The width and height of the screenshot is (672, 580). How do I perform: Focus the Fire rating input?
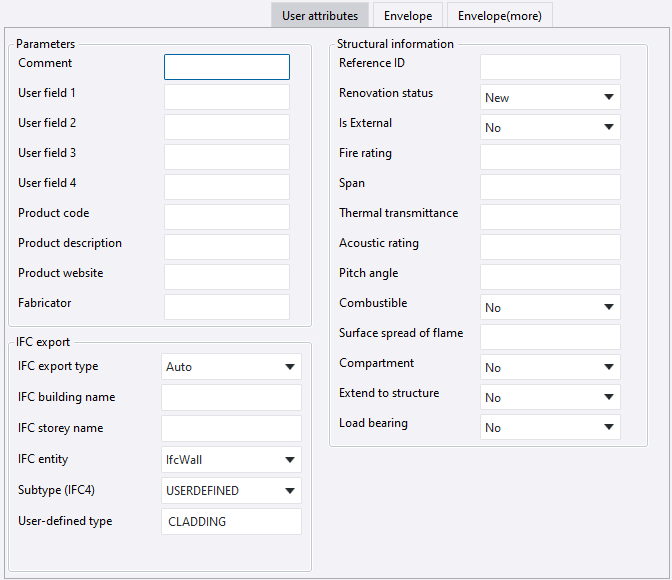[550, 157]
